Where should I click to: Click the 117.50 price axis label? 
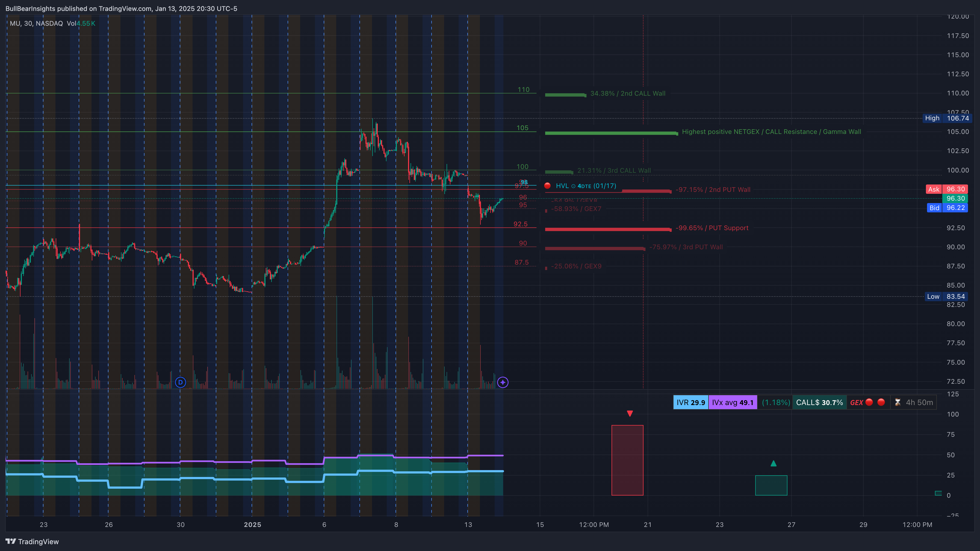click(x=958, y=36)
